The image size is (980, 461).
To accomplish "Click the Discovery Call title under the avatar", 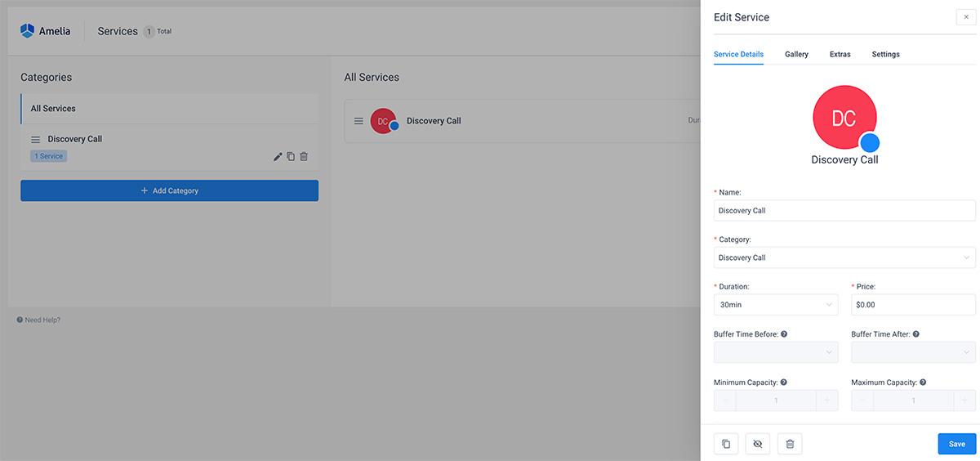I will pyautogui.click(x=844, y=159).
